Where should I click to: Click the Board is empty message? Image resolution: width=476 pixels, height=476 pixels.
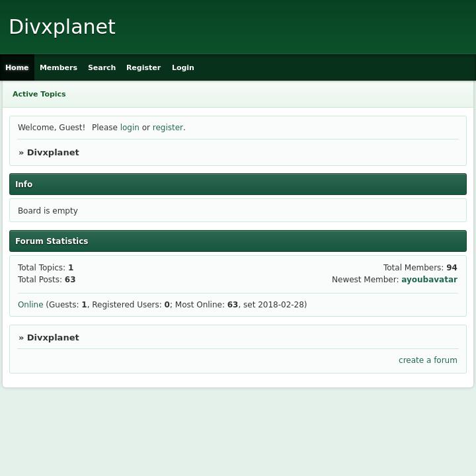48,211
